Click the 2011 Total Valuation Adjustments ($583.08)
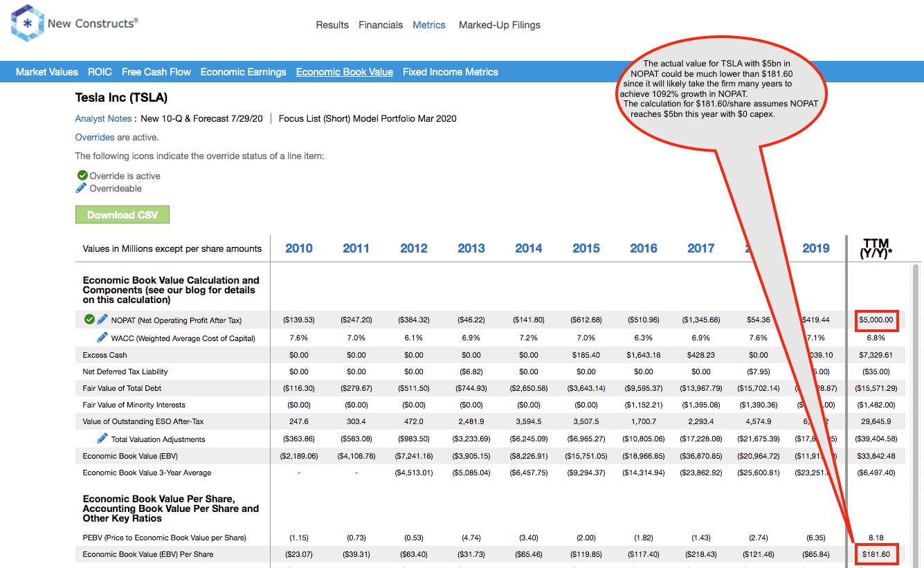This screenshot has width=924, height=568. pyautogui.click(x=356, y=439)
